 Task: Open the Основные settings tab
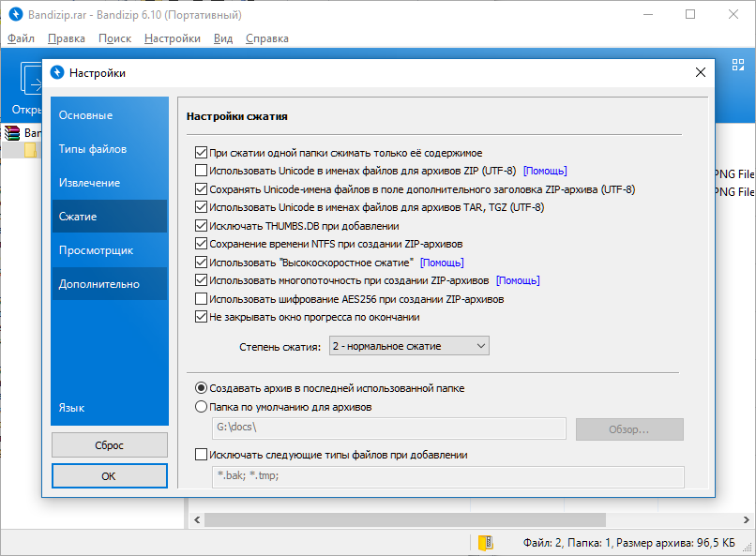[x=110, y=115]
